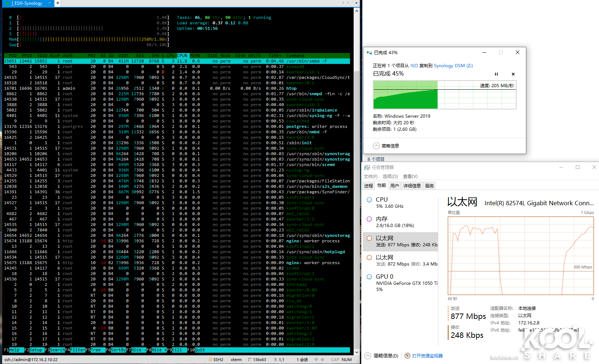This screenshot has width=599, height=364.
Task: Click the IPv4 address 172.16.2.8
Action: [x=529, y=323]
